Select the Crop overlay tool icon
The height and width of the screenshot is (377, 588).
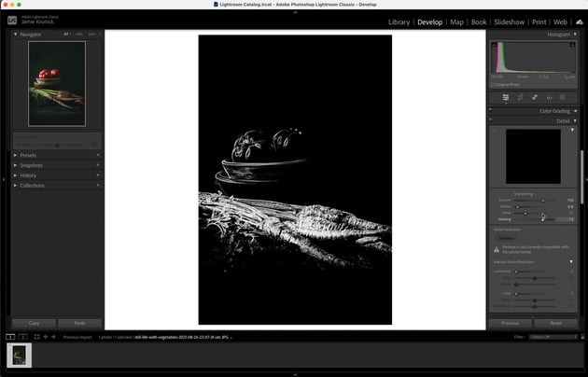(520, 97)
